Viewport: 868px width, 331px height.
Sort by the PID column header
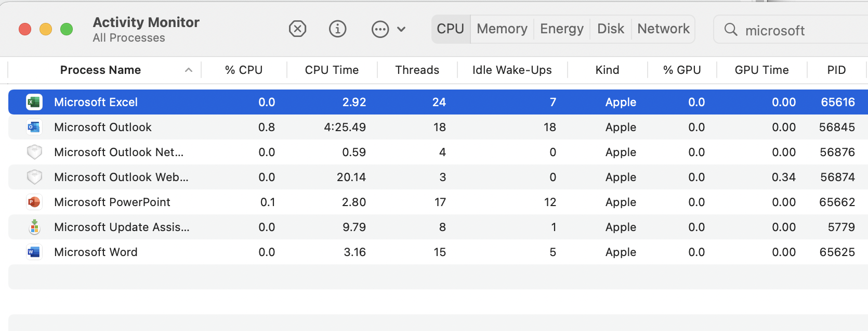837,70
